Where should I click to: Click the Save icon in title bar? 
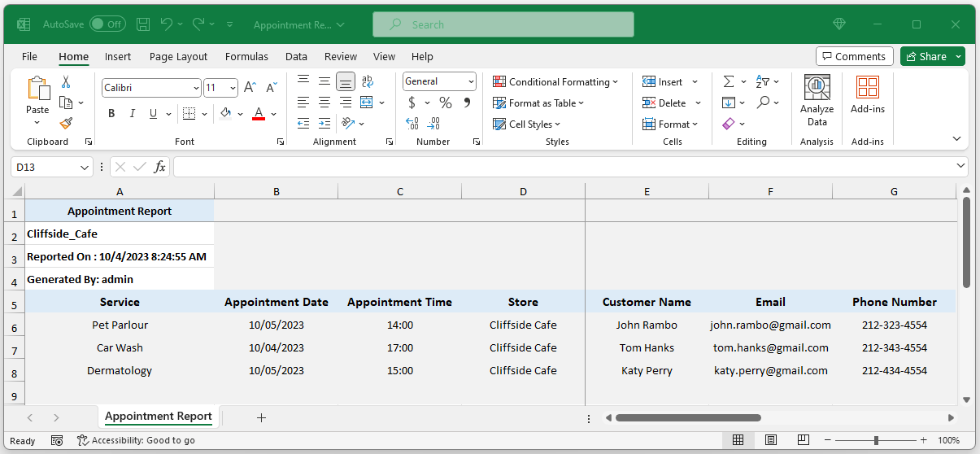[x=143, y=24]
